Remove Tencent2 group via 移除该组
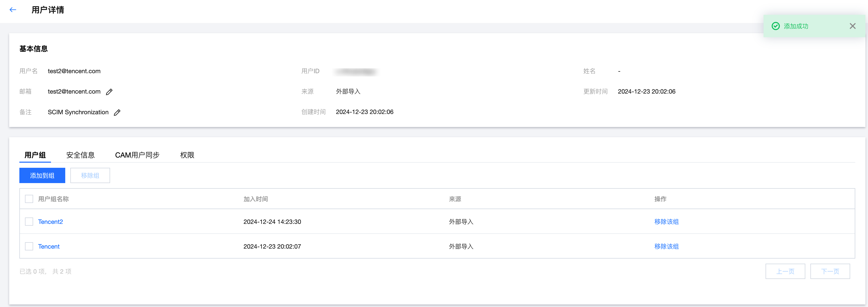The width and height of the screenshot is (868, 307). [666, 221]
